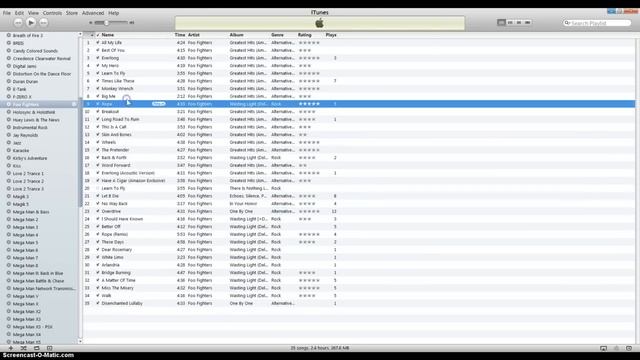Open the Controls menu
This screenshot has height=360, width=640.
[x=52, y=13]
